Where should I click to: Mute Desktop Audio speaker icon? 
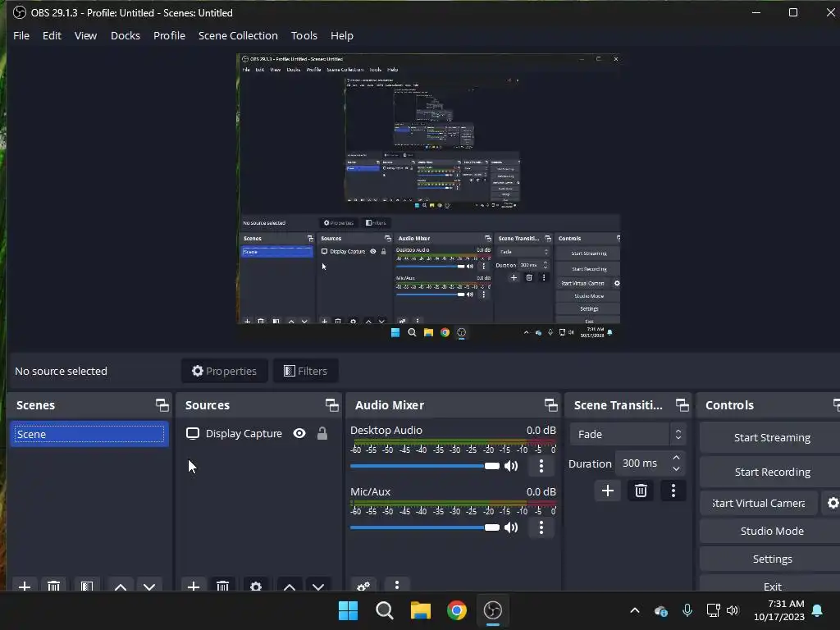point(511,466)
